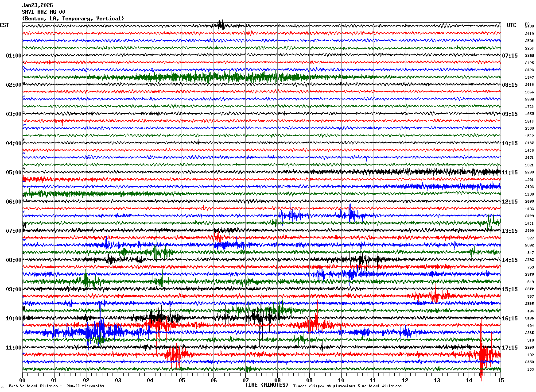This screenshot has height=392, width=536.
Task: Click the 14:15 UTC time label
Action: [510, 260]
